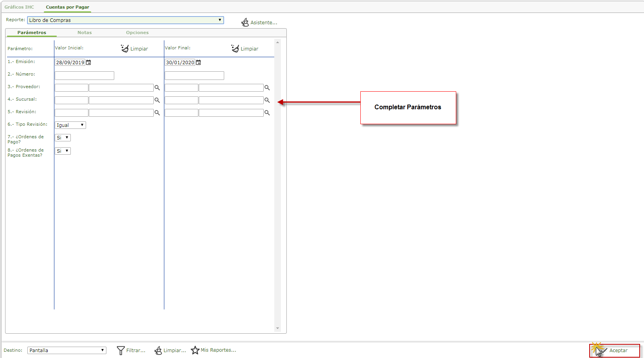The image size is (644, 358).
Task: Click initial Sucursal search magnifier
Action: click(x=157, y=100)
